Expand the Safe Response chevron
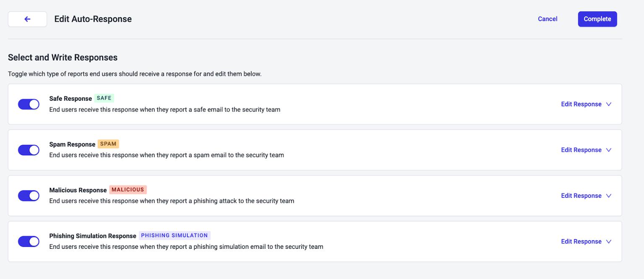The image size is (644, 279). pyautogui.click(x=609, y=104)
